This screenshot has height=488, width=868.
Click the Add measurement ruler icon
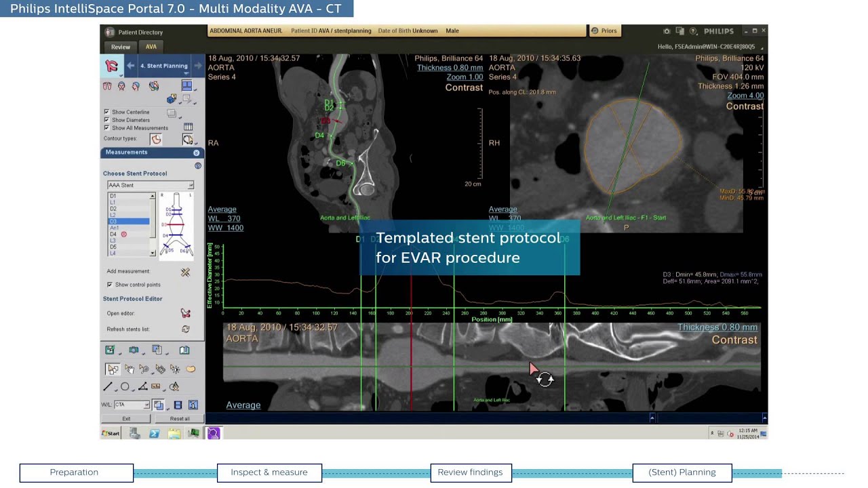pyautogui.click(x=185, y=272)
